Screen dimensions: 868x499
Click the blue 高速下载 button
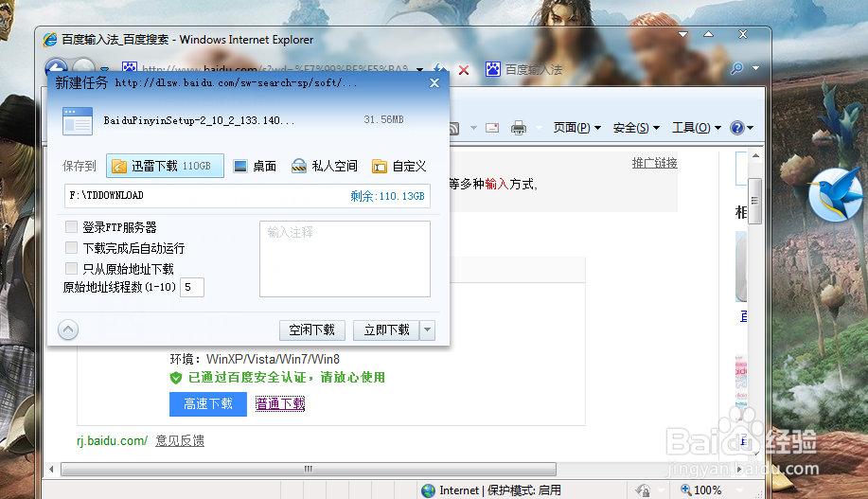(208, 404)
